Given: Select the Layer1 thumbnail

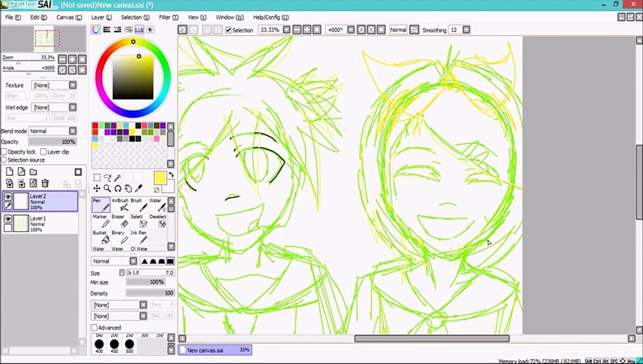Looking at the screenshot, I should tap(21, 223).
